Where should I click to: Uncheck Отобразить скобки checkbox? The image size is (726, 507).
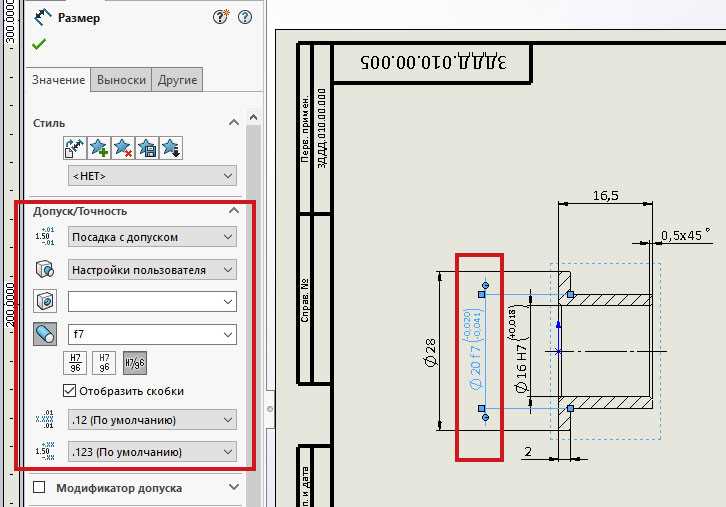[69, 391]
